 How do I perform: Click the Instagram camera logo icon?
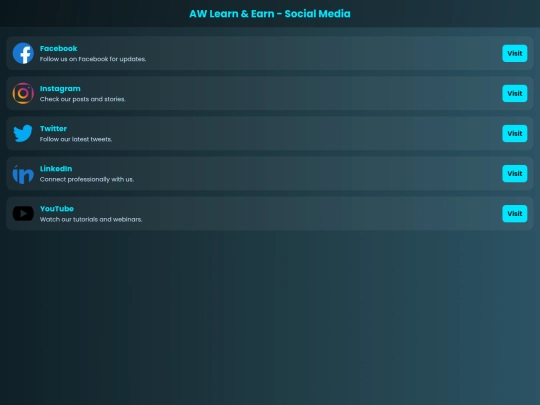[x=23, y=93]
